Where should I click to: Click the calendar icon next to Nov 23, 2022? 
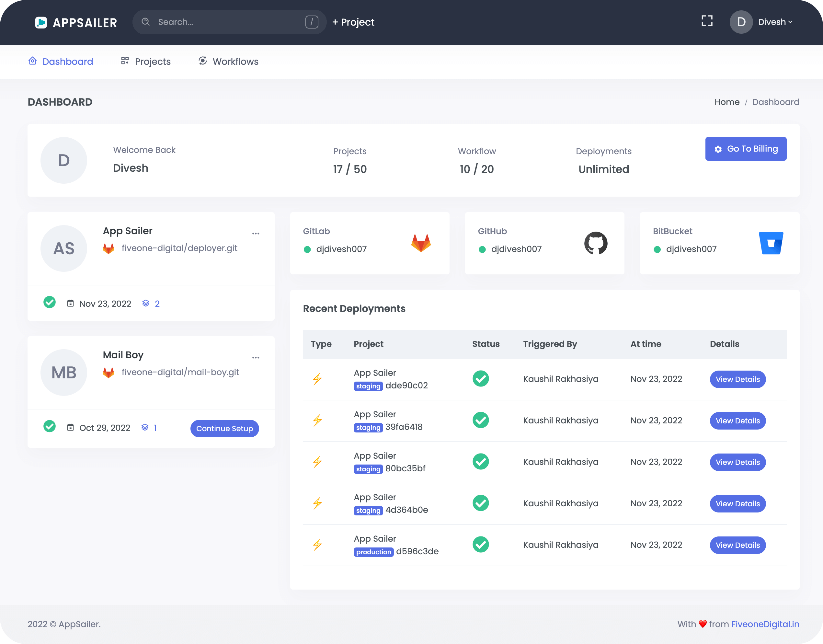pos(71,303)
